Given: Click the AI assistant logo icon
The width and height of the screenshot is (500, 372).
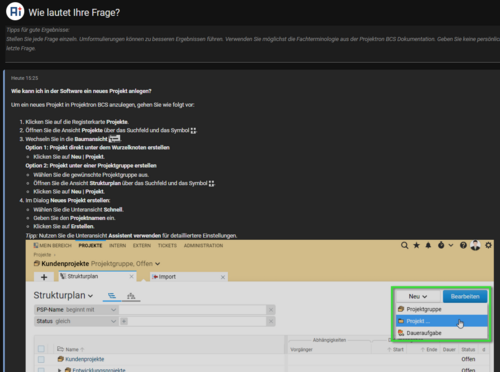Looking at the screenshot, I should pos(15,11).
